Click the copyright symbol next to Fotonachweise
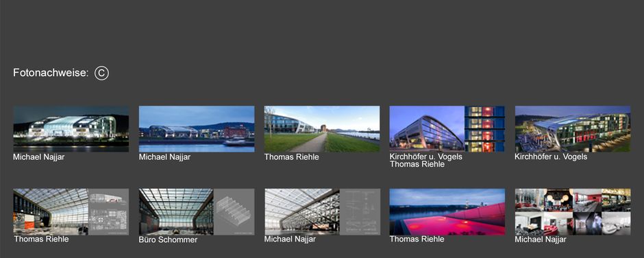Image resolution: width=644 pixels, height=258 pixels. [101, 73]
